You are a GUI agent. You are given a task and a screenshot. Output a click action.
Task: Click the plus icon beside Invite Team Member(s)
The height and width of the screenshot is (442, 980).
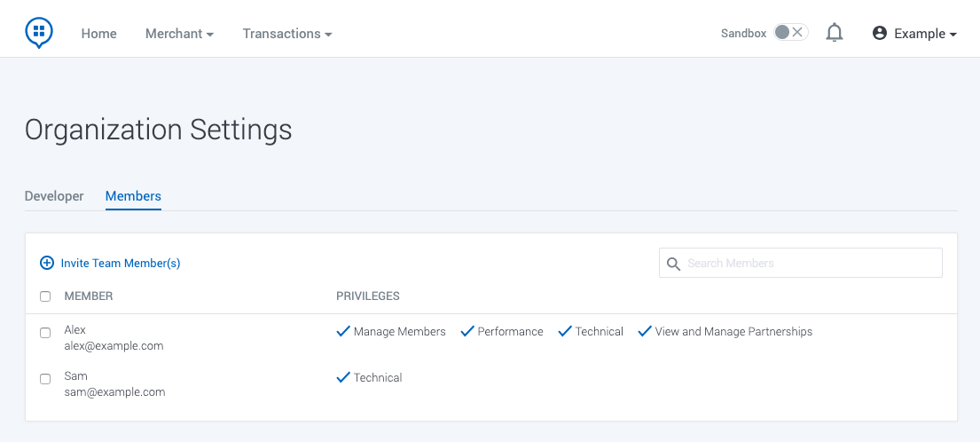(47, 263)
